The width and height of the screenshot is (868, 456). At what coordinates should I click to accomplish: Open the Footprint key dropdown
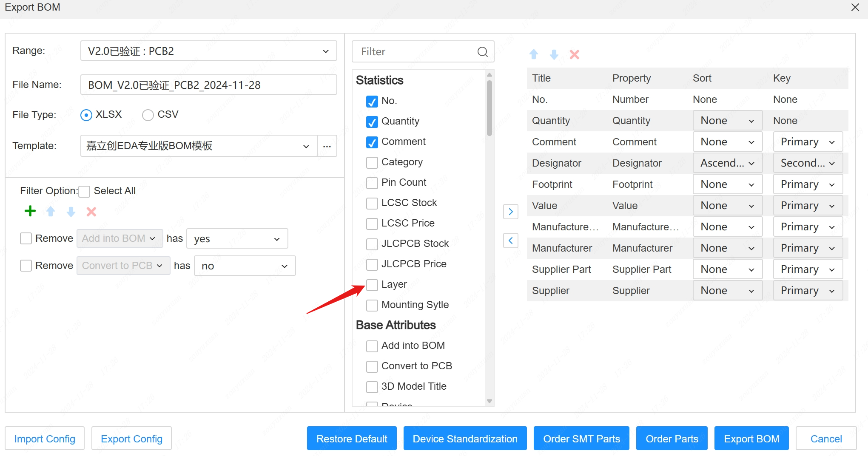tap(807, 184)
